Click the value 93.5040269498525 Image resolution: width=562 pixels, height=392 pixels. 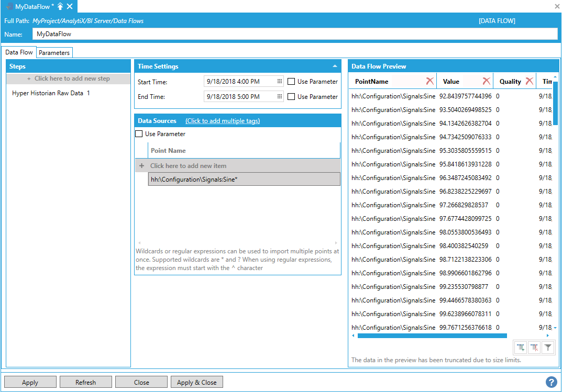466,109
